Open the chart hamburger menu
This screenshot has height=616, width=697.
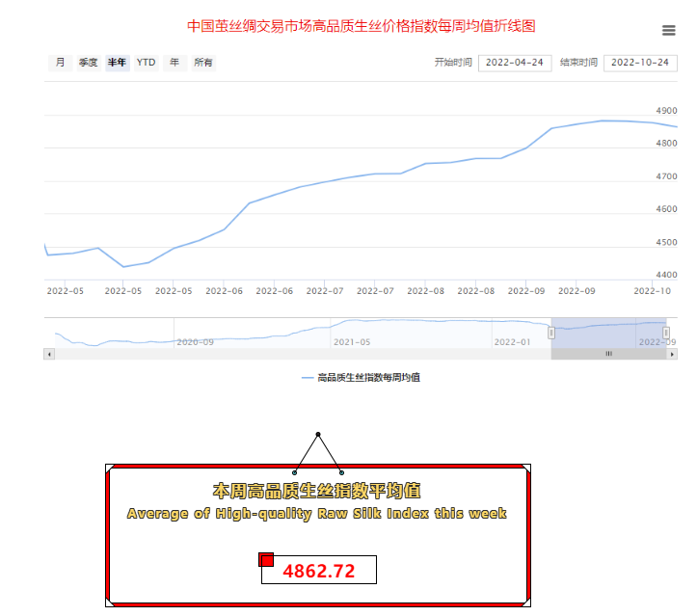pos(669,30)
